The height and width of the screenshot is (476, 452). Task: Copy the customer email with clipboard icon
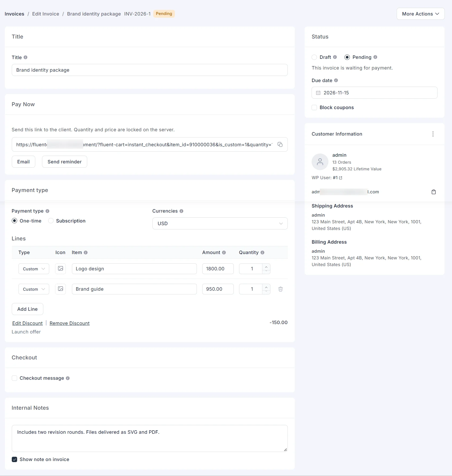(434, 192)
